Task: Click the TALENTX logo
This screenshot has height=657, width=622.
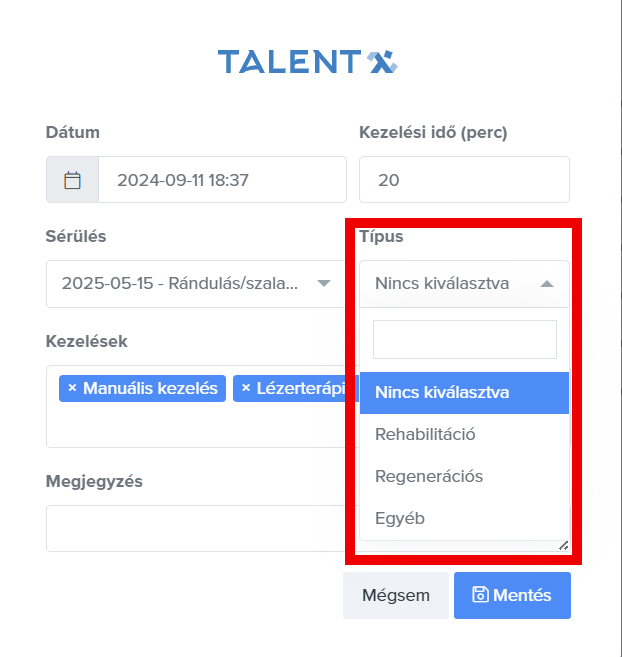Action: (308, 62)
